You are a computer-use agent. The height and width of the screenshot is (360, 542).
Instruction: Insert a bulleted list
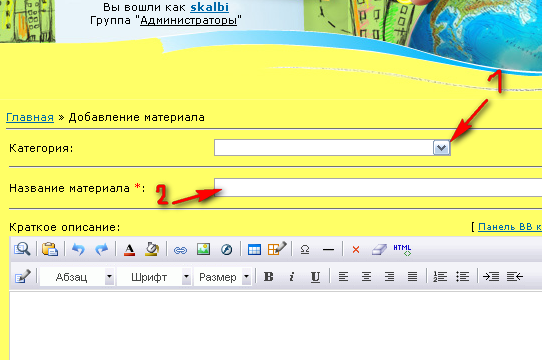[x=462, y=277]
